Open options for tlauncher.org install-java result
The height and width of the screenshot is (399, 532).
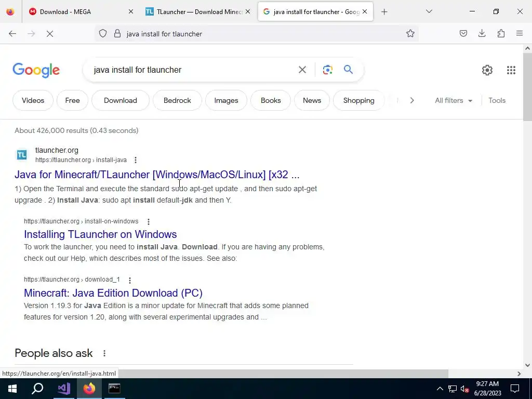point(136,160)
